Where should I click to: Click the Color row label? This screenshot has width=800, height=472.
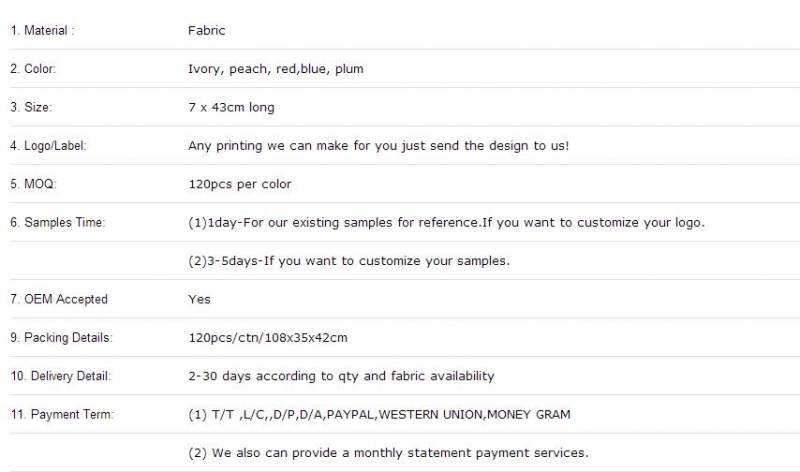tap(33, 69)
